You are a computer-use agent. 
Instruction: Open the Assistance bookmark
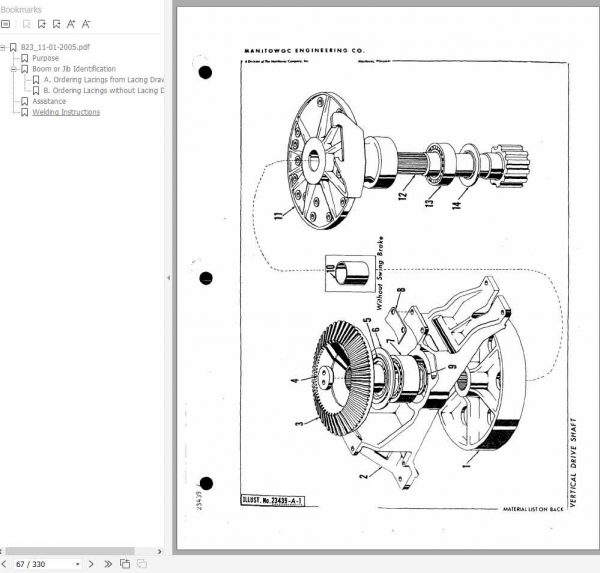click(49, 101)
